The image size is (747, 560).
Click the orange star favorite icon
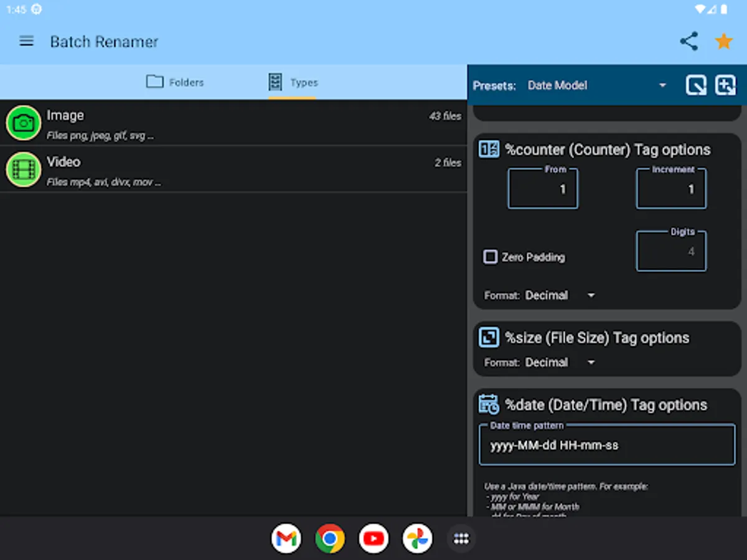click(x=723, y=42)
